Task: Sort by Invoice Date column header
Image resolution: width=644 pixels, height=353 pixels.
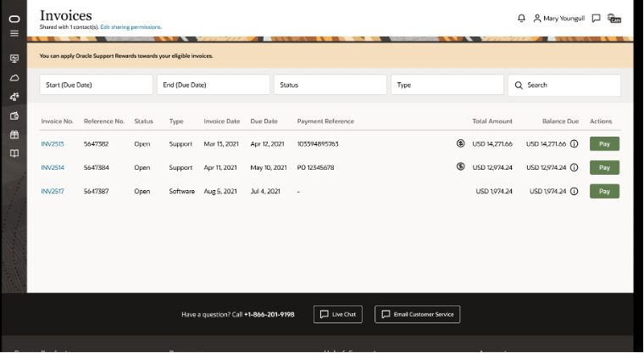Action: pyautogui.click(x=222, y=121)
